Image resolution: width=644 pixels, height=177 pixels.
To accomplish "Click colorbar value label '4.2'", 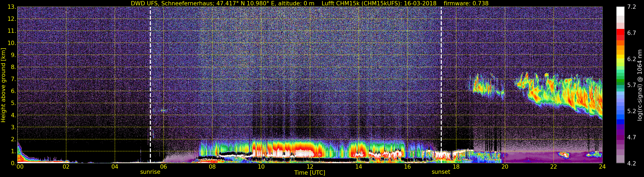I will tap(632, 163).
